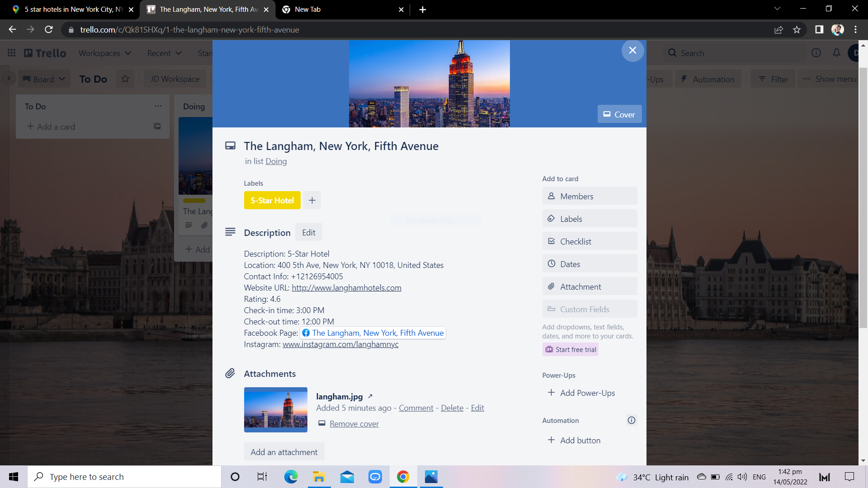Open notifications bell icon
Screen dimensions: 868x488
(836, 53)
